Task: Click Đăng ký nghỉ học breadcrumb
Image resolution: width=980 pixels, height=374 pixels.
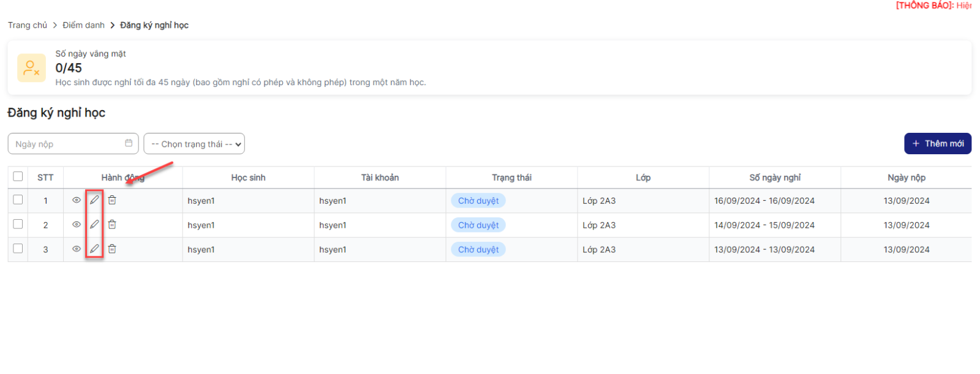Action: click(x=154, y=25)
